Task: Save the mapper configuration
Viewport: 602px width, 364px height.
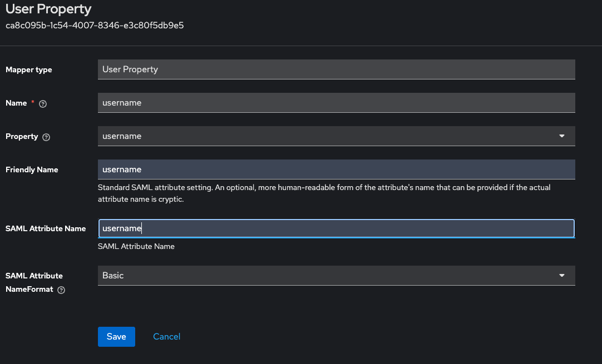Action: pos(116,337)
